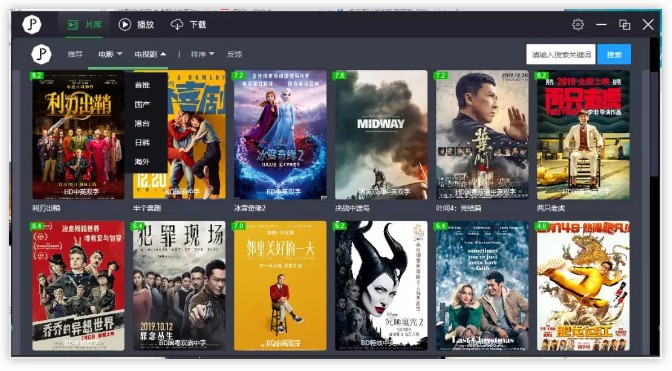This screenshot has height=371, width=672.
Task: Click the round logo beside 推荐
Action: point(41,54)
